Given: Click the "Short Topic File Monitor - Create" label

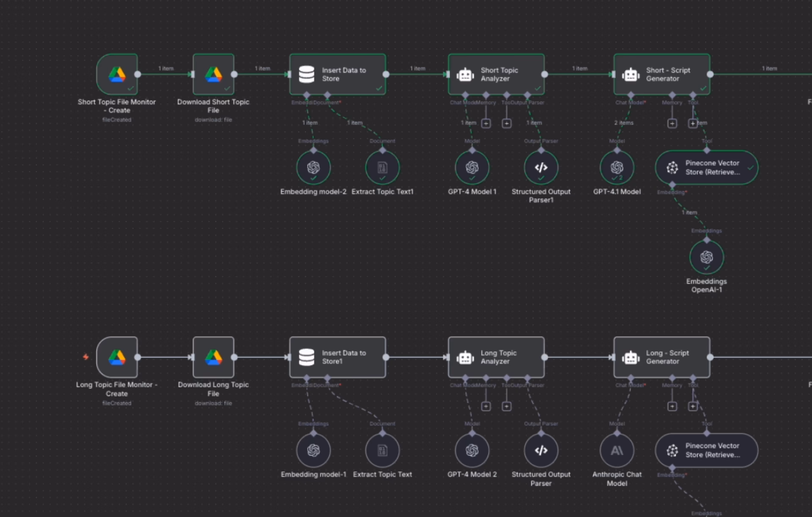Looking at the screenshot, I should pyautogui.click(x=117, y=106).
